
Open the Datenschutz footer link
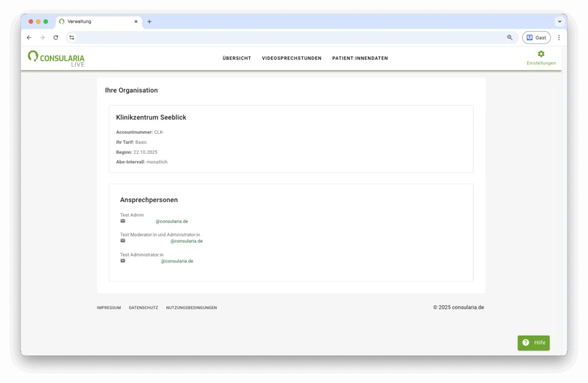pyautogui.click(x=143, y=308)
